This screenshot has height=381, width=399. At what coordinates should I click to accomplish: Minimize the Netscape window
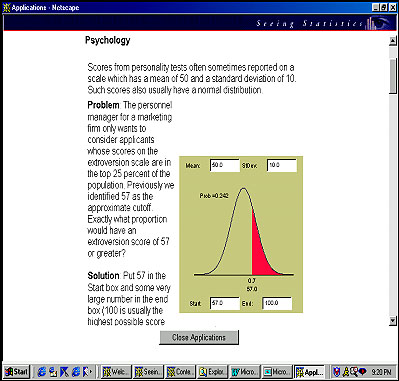click(x=376, y=7)
